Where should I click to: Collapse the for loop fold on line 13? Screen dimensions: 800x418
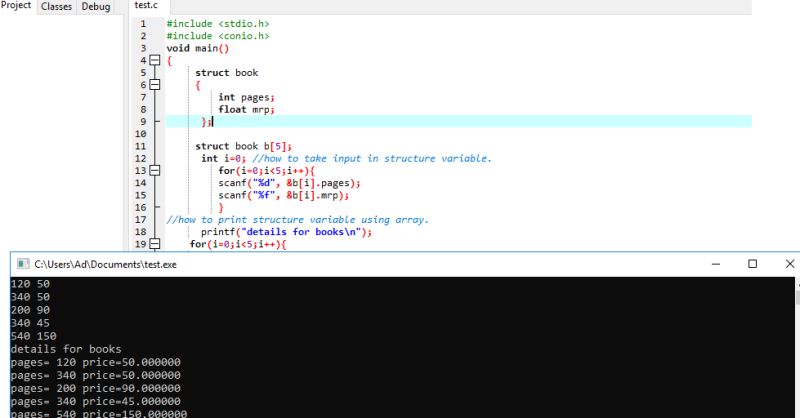pos(155,170)
